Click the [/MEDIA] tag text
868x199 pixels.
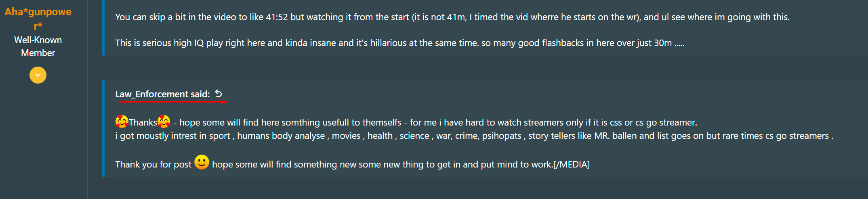tap(572, 164)
